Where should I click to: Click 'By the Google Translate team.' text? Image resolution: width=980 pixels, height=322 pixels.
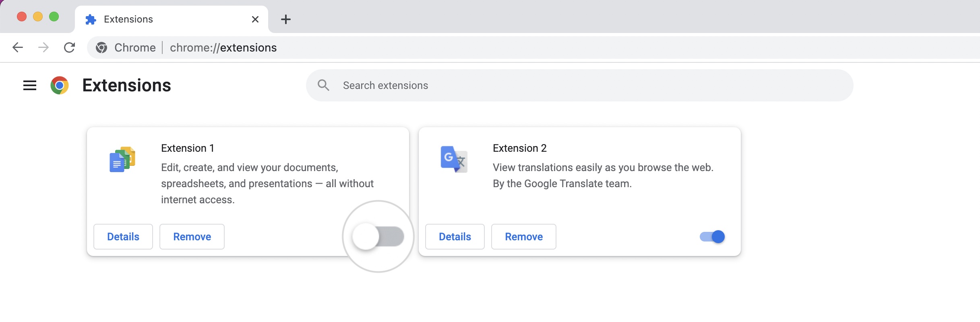click(562, 184)
